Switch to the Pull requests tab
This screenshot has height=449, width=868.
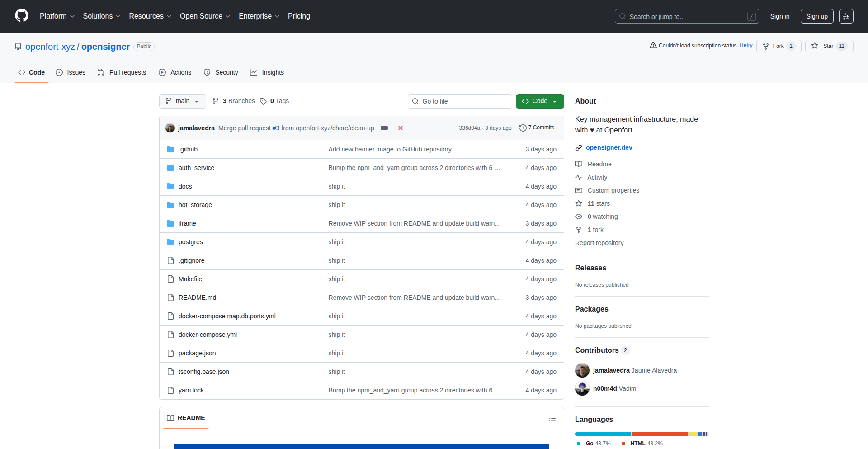click(122, 72)
